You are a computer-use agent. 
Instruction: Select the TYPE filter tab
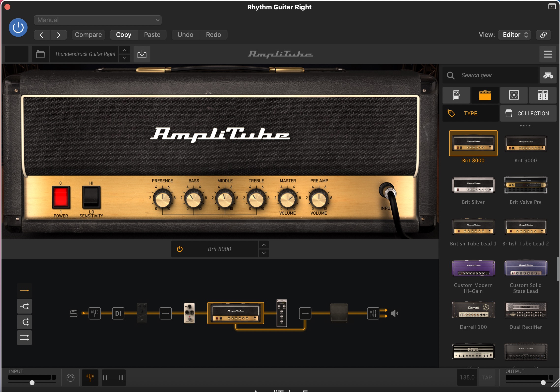pos(471,113)
